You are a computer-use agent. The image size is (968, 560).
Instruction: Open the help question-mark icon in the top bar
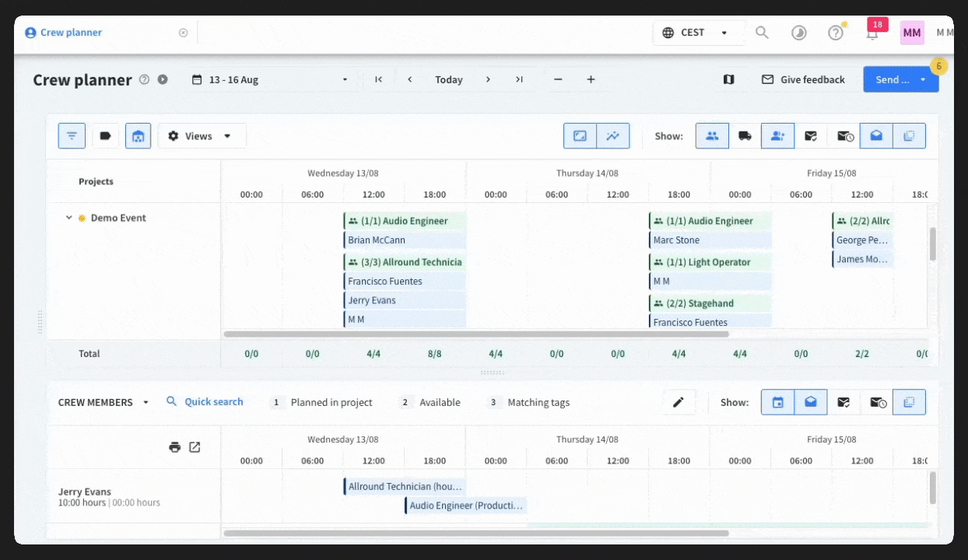(x=835, y=33)
